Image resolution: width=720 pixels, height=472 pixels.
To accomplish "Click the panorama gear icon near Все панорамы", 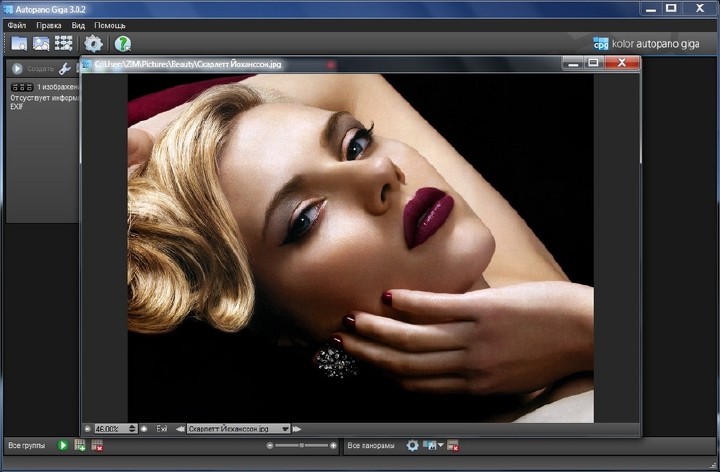I will point(412,445).
